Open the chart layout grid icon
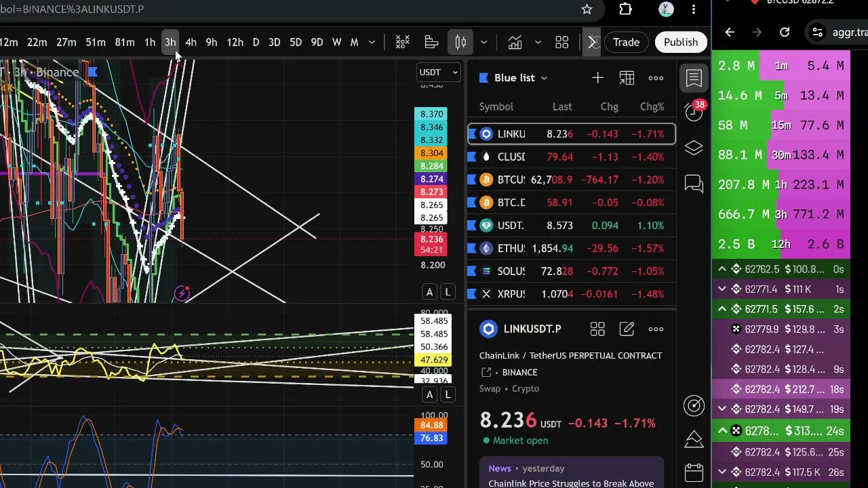868x488 pixels. tap(561, 43)
